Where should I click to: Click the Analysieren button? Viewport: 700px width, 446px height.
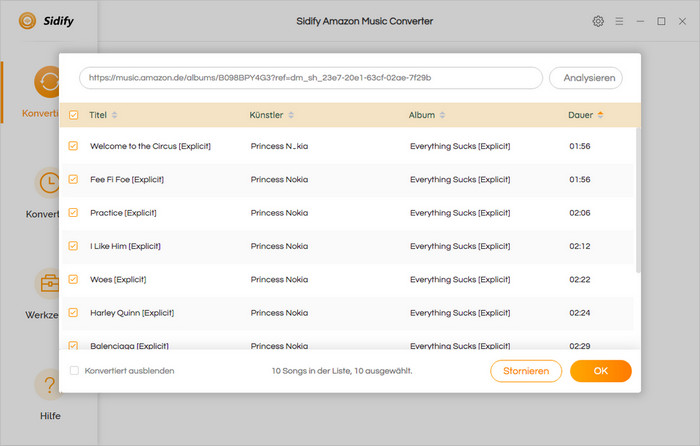tap(586, 78)
